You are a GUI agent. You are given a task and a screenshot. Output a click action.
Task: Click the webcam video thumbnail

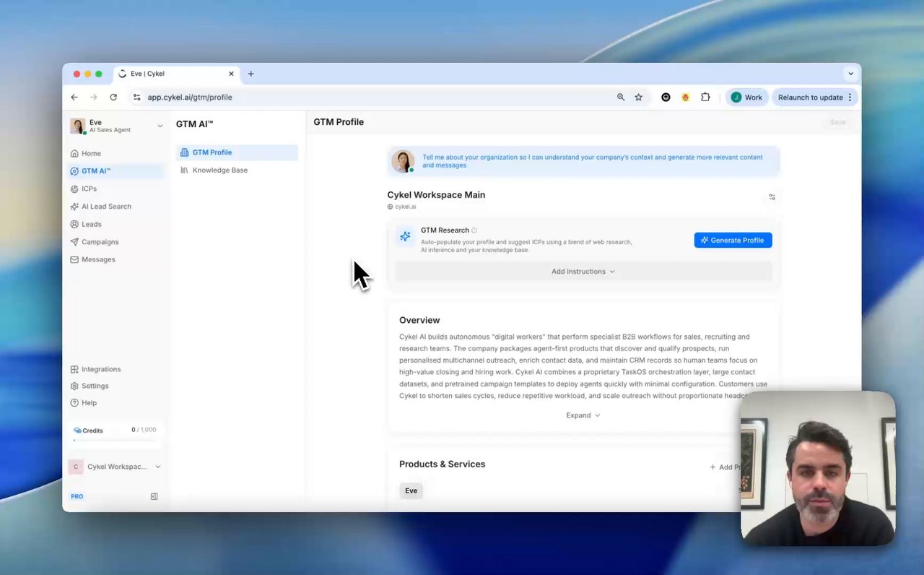click(x=818, y=468)
